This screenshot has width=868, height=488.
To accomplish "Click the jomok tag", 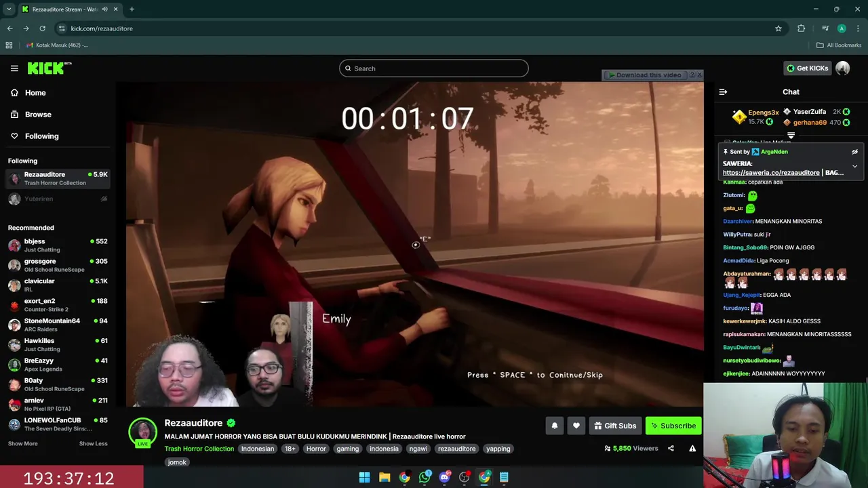I will pos(177,462).
